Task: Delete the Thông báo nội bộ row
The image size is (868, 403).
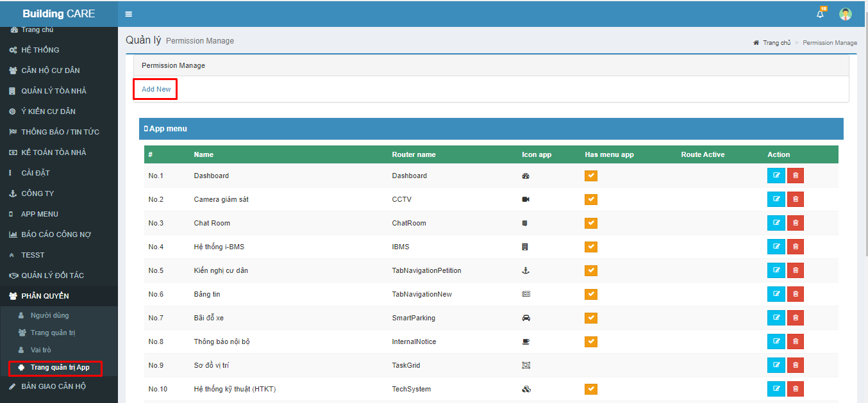Action: coord(796,341)
